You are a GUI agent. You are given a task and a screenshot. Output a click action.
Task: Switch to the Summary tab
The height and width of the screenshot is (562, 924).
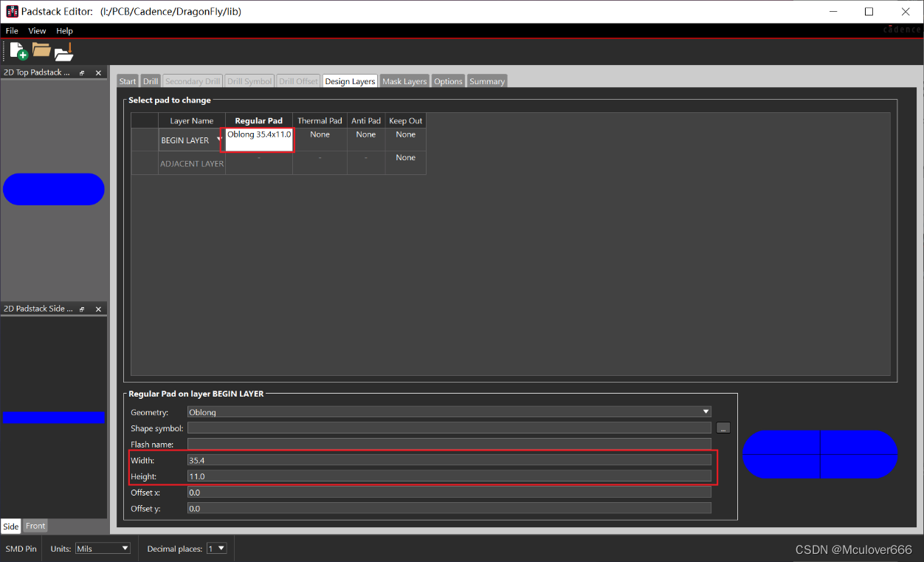(x=486, y=81)
